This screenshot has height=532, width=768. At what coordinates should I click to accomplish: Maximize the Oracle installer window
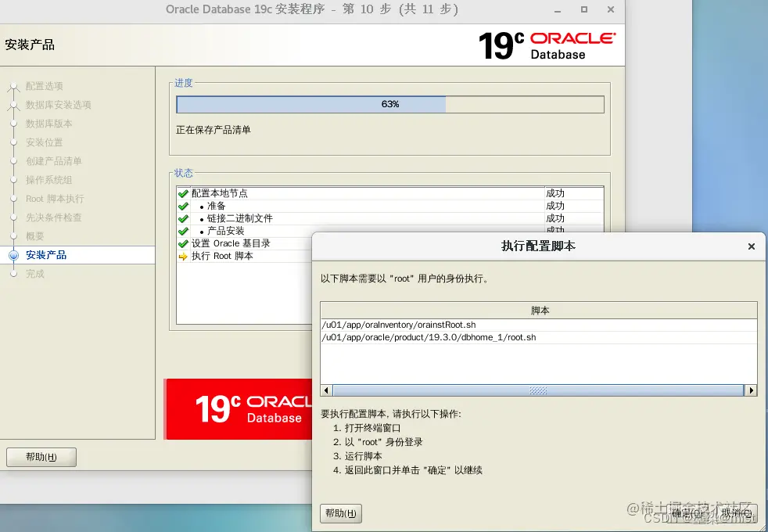coord(584,9)
